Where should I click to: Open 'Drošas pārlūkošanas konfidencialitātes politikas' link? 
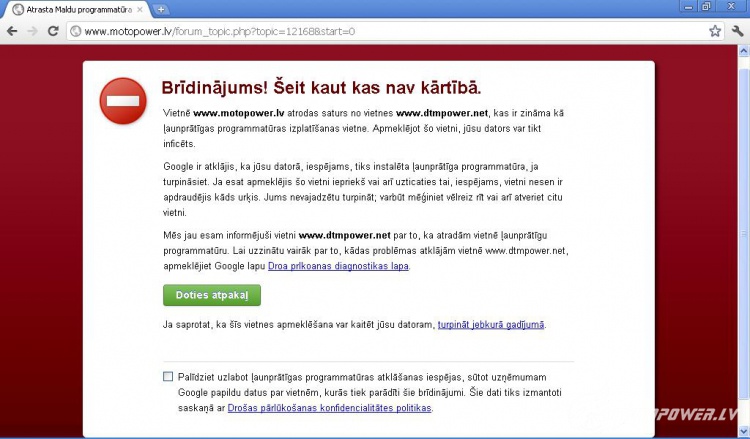(x=330, y=408)
